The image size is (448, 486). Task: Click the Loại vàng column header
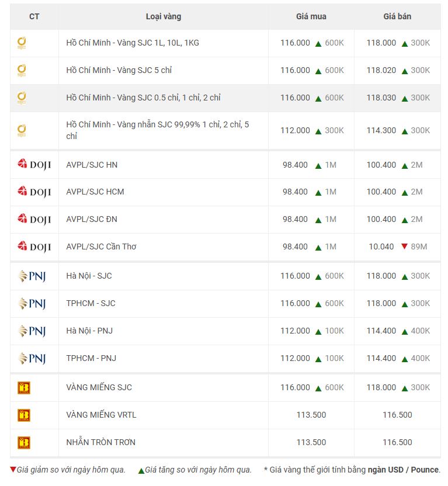click(164, 16)
